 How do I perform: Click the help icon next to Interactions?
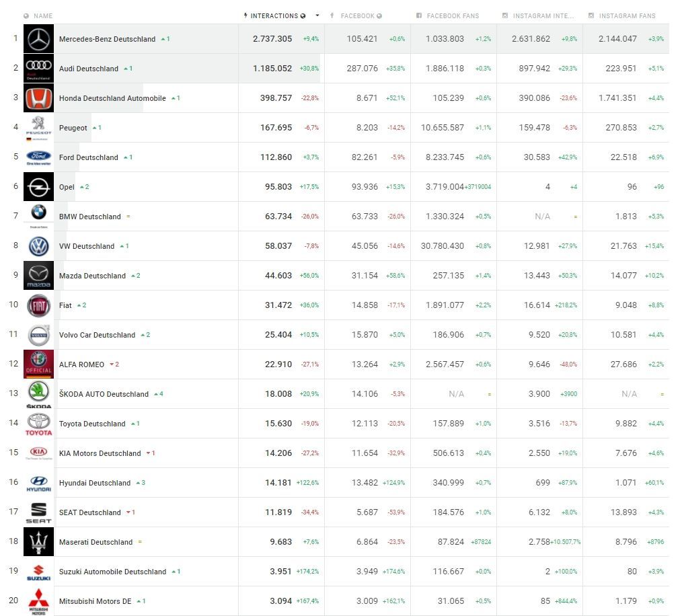point(303,15)
